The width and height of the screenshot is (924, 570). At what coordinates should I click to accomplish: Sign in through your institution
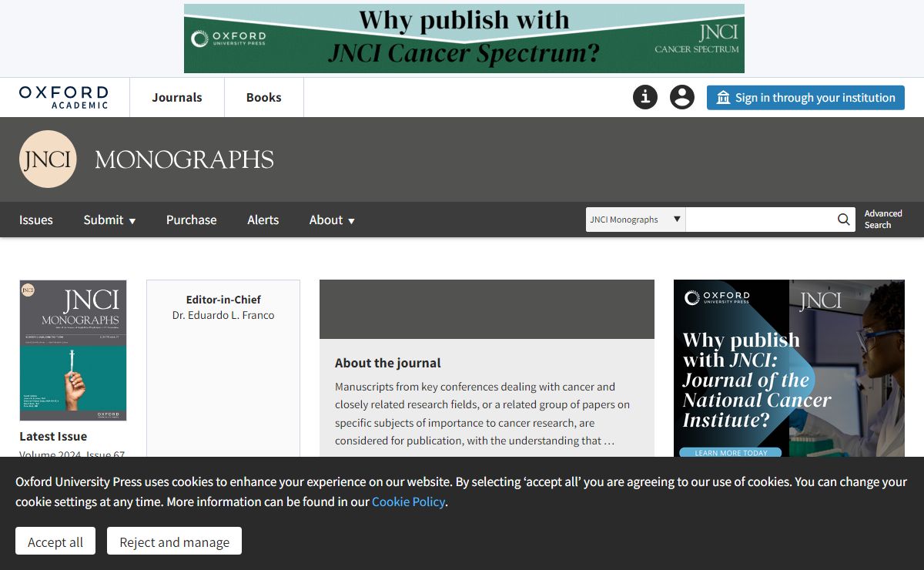pyautogui.click(x=805, y=98)
